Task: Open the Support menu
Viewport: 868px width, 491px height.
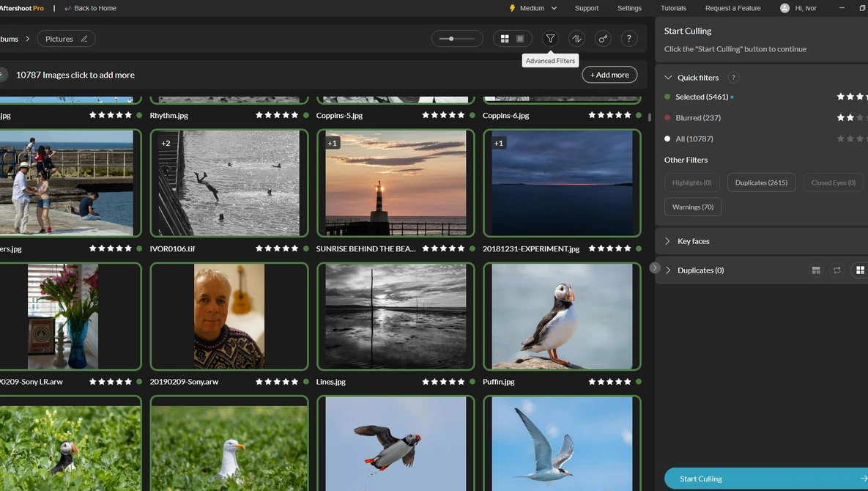Action: [x=587, y=8]
